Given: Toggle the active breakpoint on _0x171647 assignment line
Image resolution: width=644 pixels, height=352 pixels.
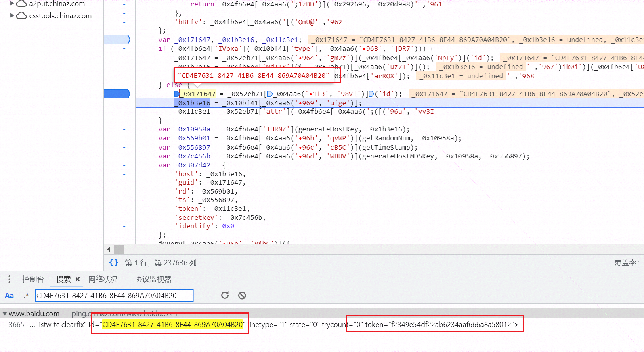Looking at the screenshot, I should click(x=117, y=94).
